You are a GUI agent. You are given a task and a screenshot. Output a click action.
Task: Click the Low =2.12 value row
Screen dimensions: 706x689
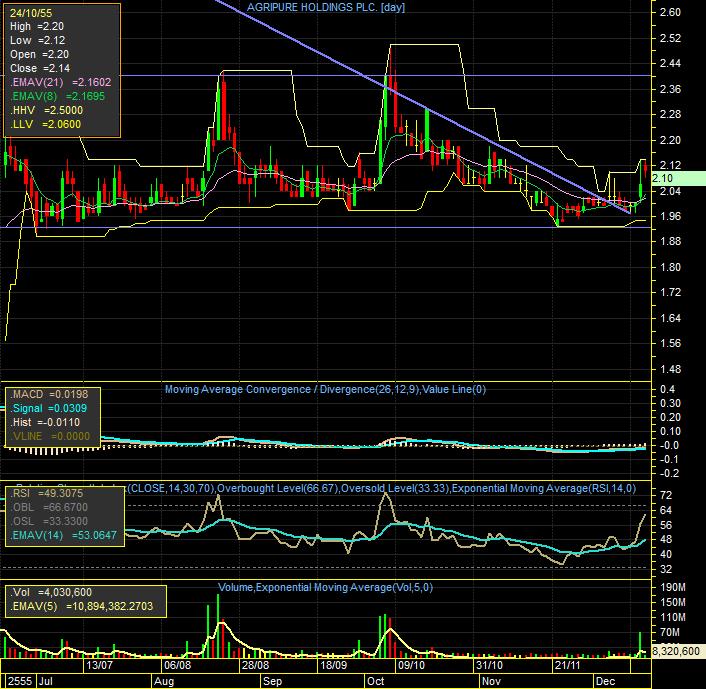tap(37, 41)
